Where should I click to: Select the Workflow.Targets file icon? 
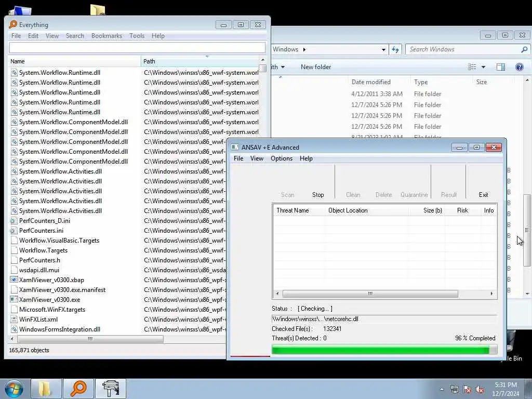click(14, 250)
